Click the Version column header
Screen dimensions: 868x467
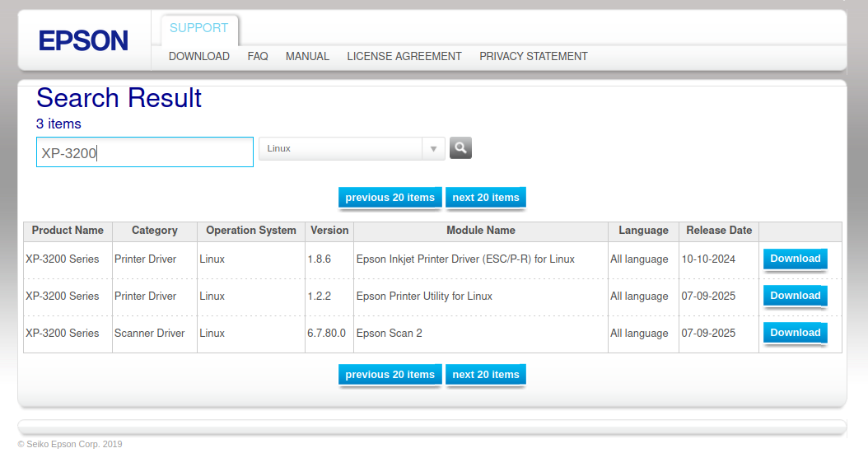coord(329,230)
